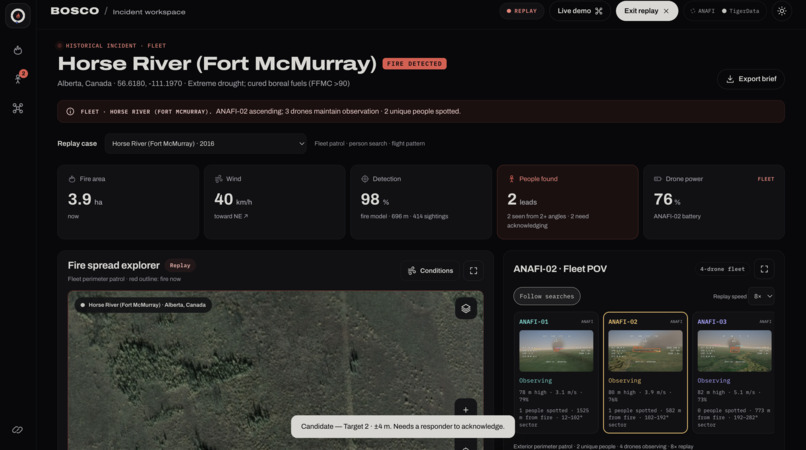Screen dimensions: 806x450
Task: Switch to Live demo mode
Action: pyautogui.click(x=579, y=11)
